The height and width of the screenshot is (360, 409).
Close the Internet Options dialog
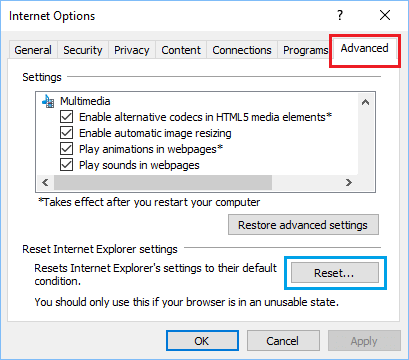click(385, 15)
